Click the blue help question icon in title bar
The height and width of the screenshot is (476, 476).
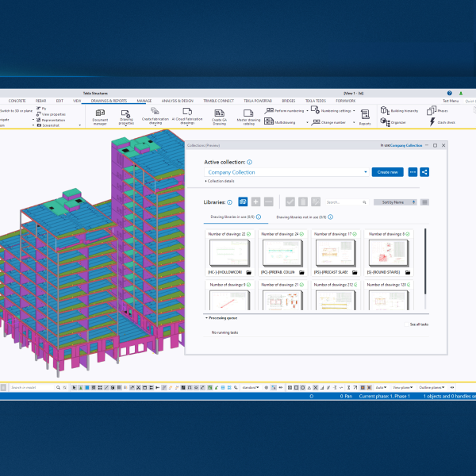(x=450, y=93)
